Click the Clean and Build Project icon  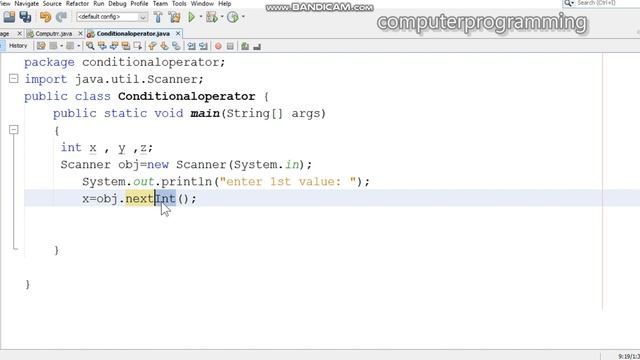point(175,17)
